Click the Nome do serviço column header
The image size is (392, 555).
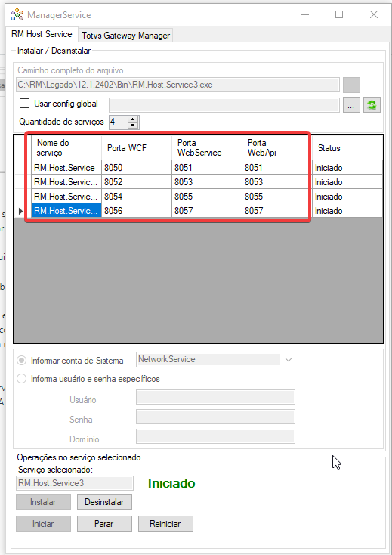click(x=66, y=147)
